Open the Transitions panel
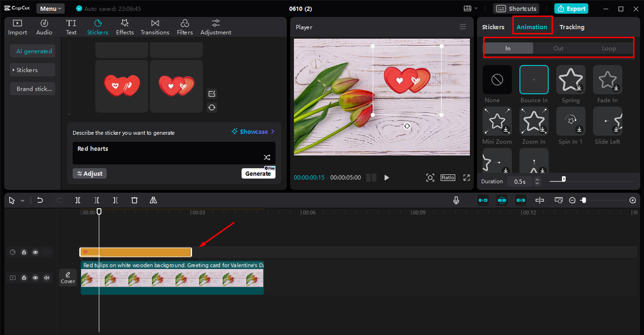The image size is (644, 335). [155, 27]
